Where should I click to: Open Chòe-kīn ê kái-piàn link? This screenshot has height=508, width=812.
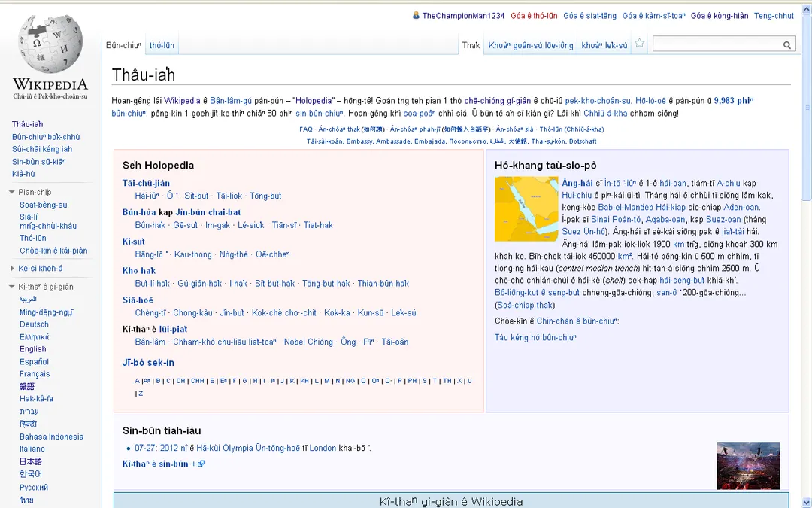[53, 251]
